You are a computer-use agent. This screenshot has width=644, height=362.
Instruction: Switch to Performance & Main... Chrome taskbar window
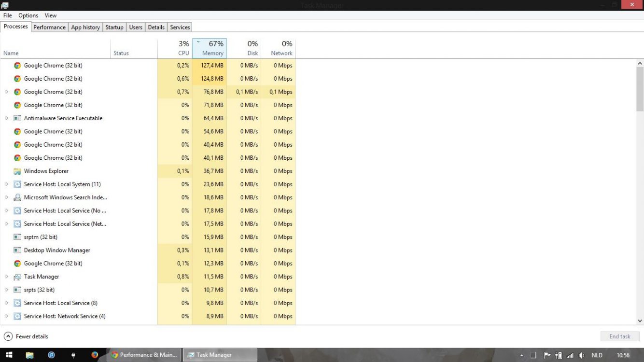tap(144, 355)
